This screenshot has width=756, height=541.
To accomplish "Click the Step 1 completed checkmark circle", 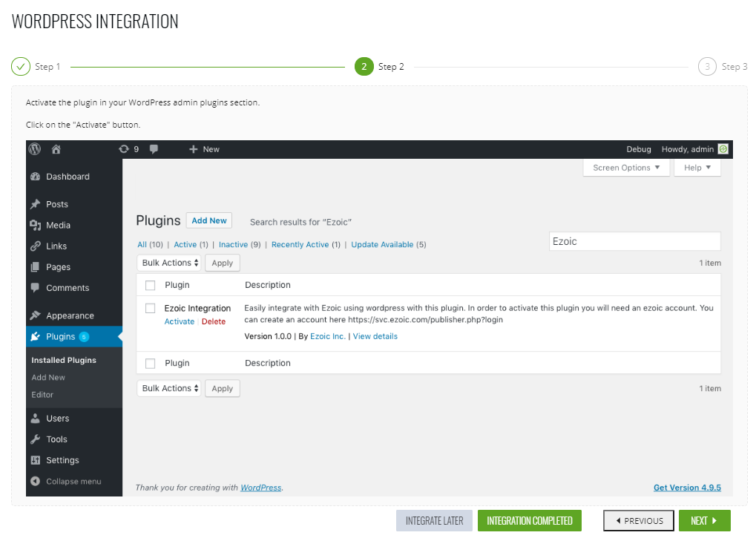I will pyautogui.click(x=21, y=67).
